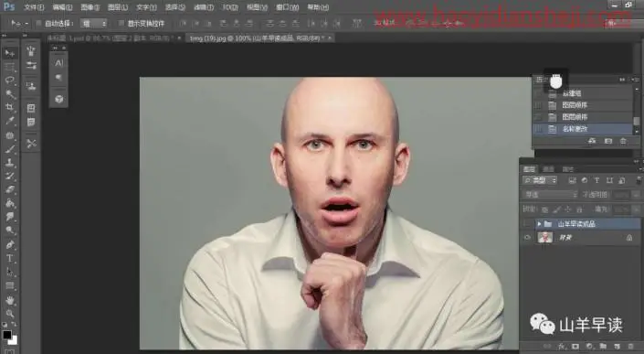
Task: Select the Path Selection tool
Action: click(9, 273)
